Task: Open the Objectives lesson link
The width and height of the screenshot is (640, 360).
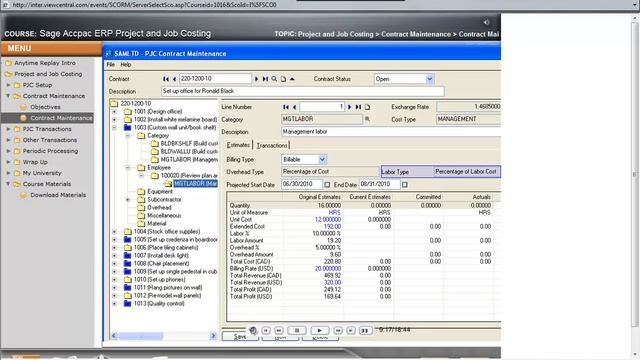Action: coord(45,107)
